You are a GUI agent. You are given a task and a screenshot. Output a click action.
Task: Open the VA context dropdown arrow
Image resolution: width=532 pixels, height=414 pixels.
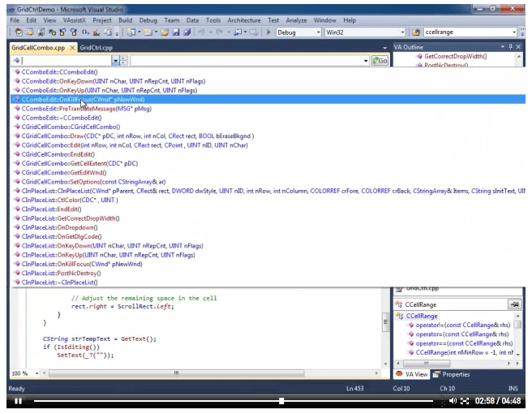tap(115, 61)
